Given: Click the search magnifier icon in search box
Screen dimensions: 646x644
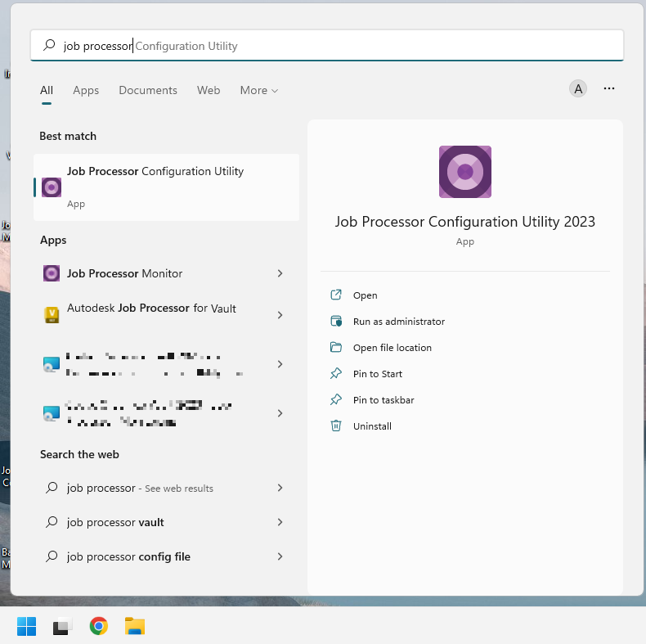Looking at the screenshot, I should pos(49,45).
